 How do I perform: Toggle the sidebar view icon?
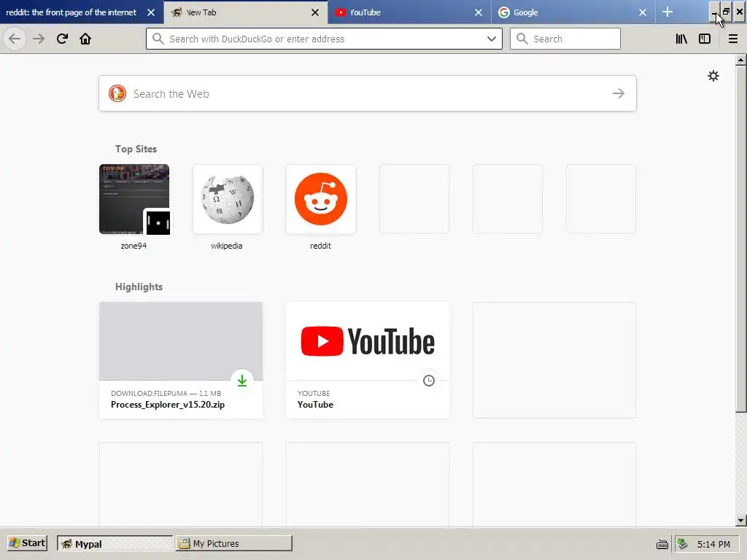(x=705, y=39)
